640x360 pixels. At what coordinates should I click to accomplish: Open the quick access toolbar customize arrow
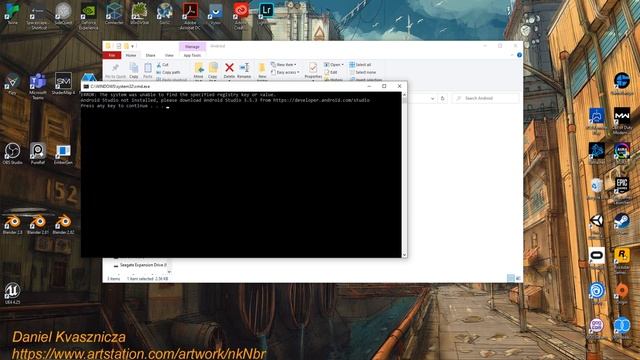132,46
